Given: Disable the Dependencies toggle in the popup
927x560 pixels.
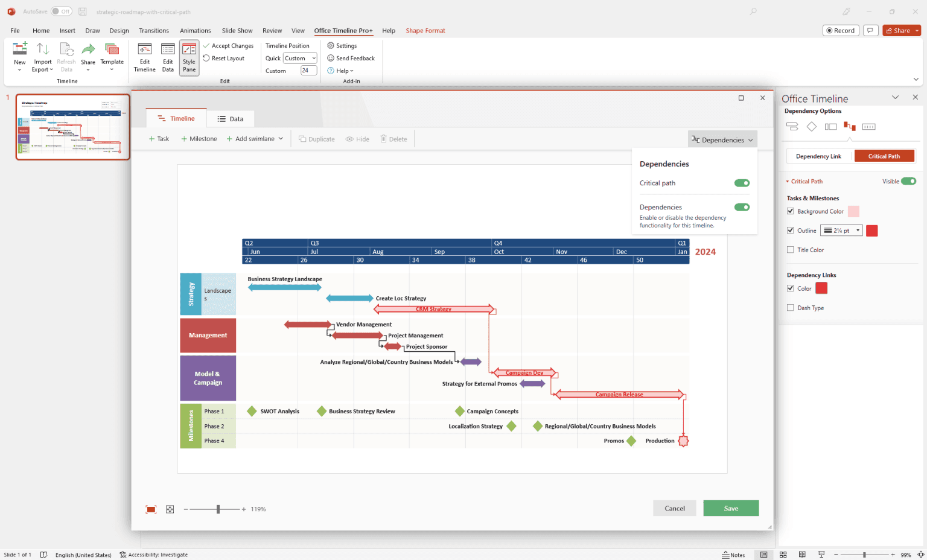Looking at the screenshot, I should [742, 207].
